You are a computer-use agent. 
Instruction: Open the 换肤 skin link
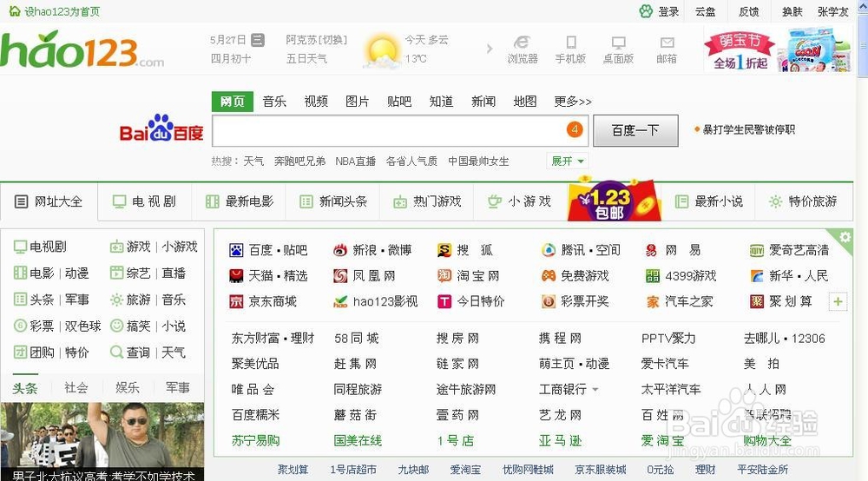792,11
